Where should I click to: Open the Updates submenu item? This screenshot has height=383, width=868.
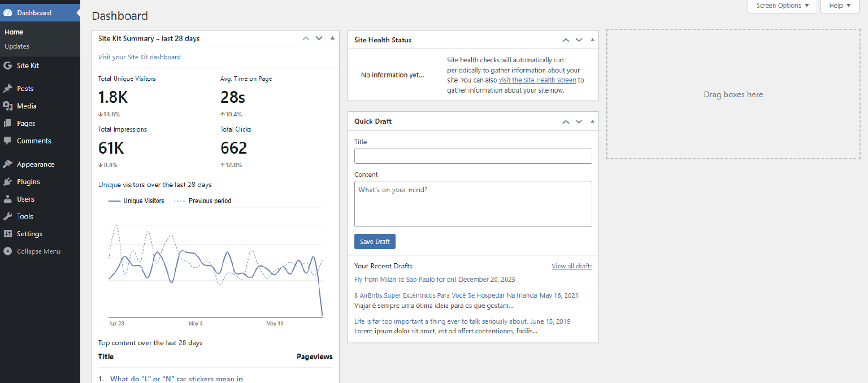17,46
